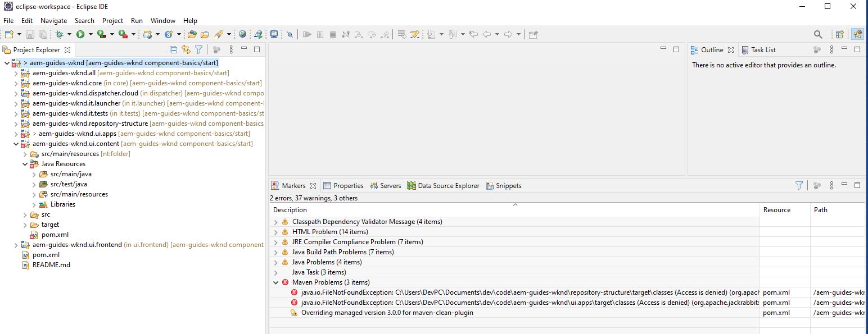Select the Task List tab
Viewport: 868px width, 334px height.
pos(764,49)
